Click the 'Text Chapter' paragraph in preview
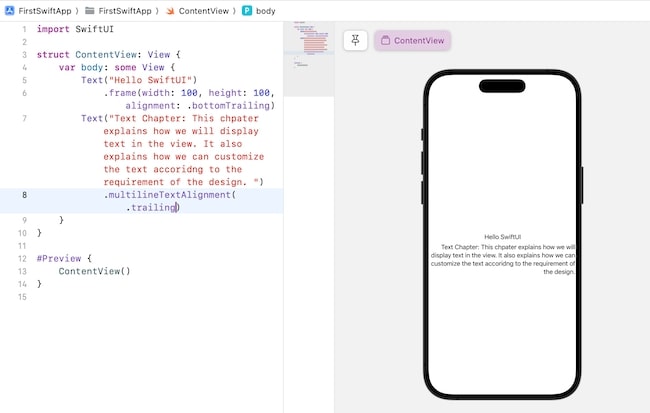This screenshot has height=413, width=650. (502, 259)
